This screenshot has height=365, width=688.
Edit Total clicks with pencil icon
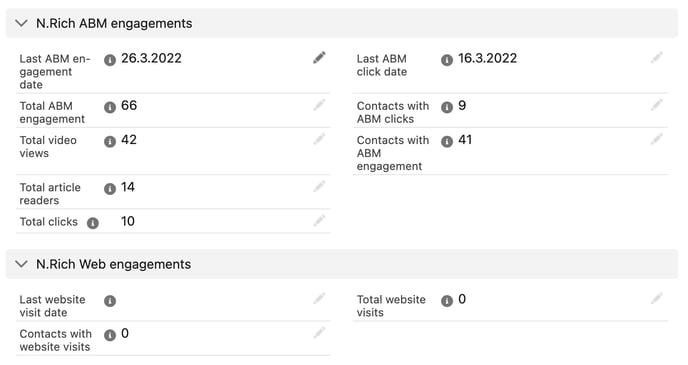319,221
